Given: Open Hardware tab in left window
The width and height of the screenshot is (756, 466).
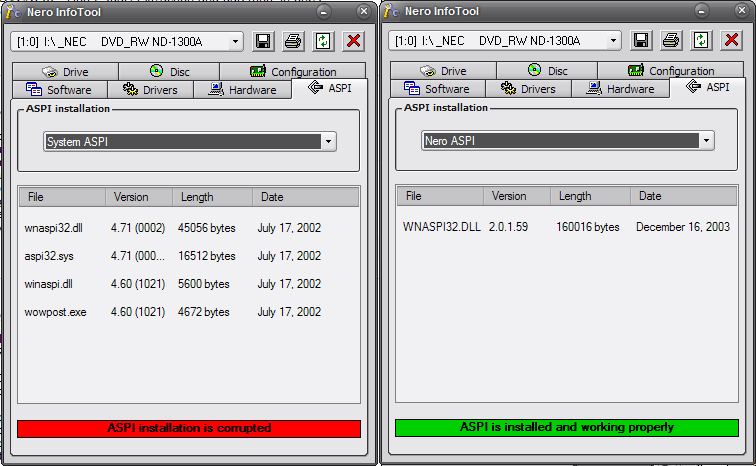Looking at the screenshot, I should pos(243,90).
